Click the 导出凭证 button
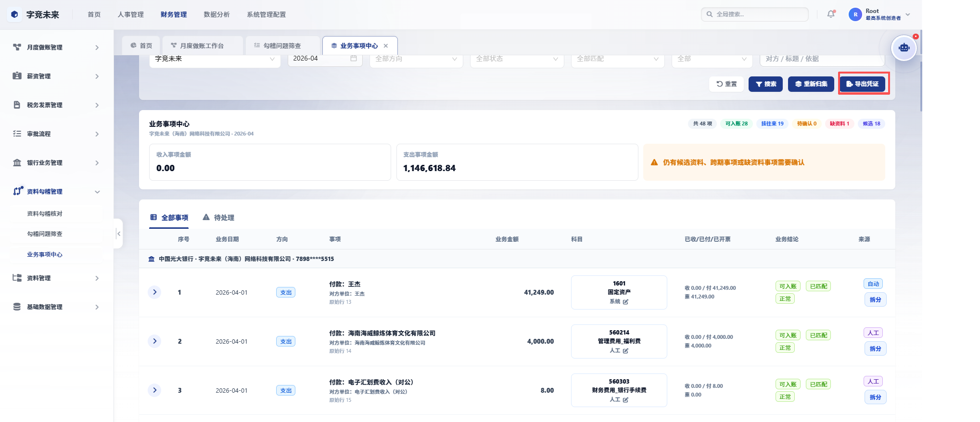 pos(862,84)
